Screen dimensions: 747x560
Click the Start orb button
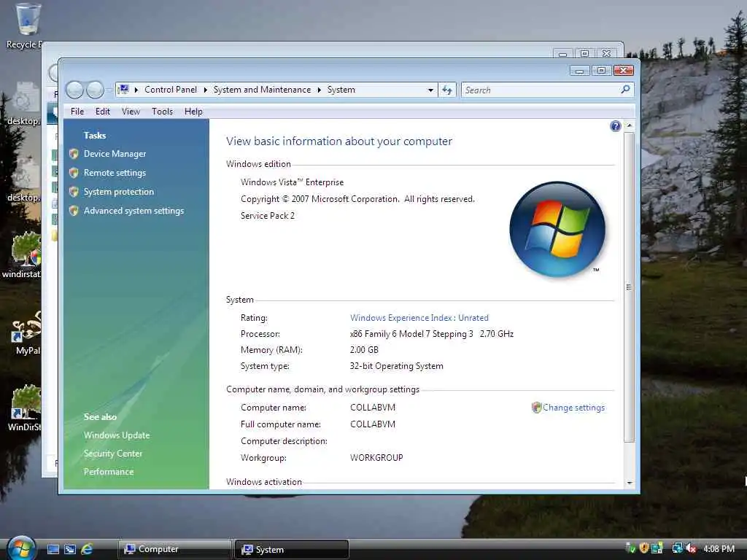(x=21, y=548)
